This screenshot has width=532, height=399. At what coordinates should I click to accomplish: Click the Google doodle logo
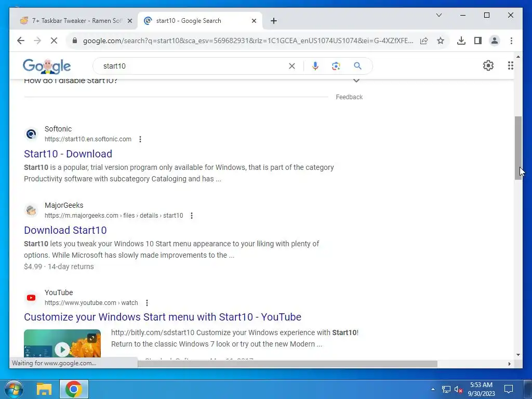click(x=47, y=66)
